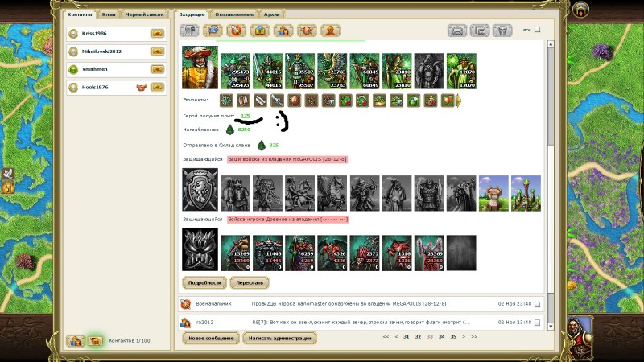The image size is (644, 362).
Task: Click the attacker hero portrait in red hat
Action: point(200,68)
